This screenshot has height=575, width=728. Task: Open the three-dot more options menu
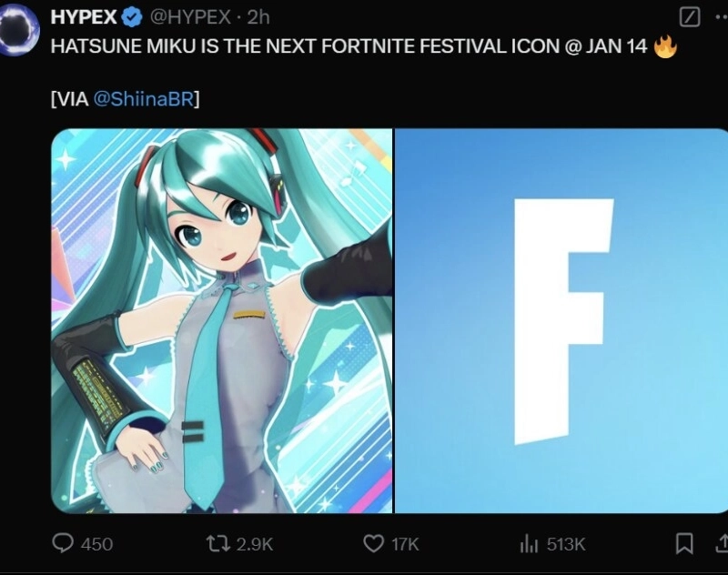coord(719,17)
